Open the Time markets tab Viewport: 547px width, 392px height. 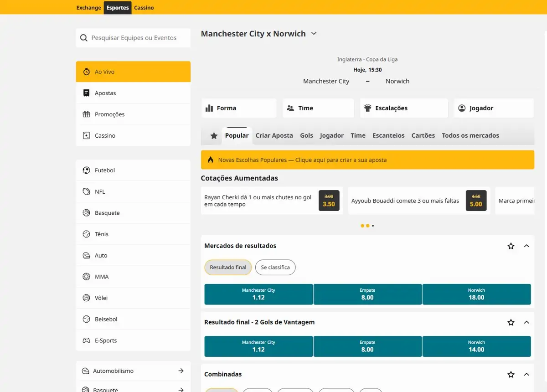tap(358, 135)
